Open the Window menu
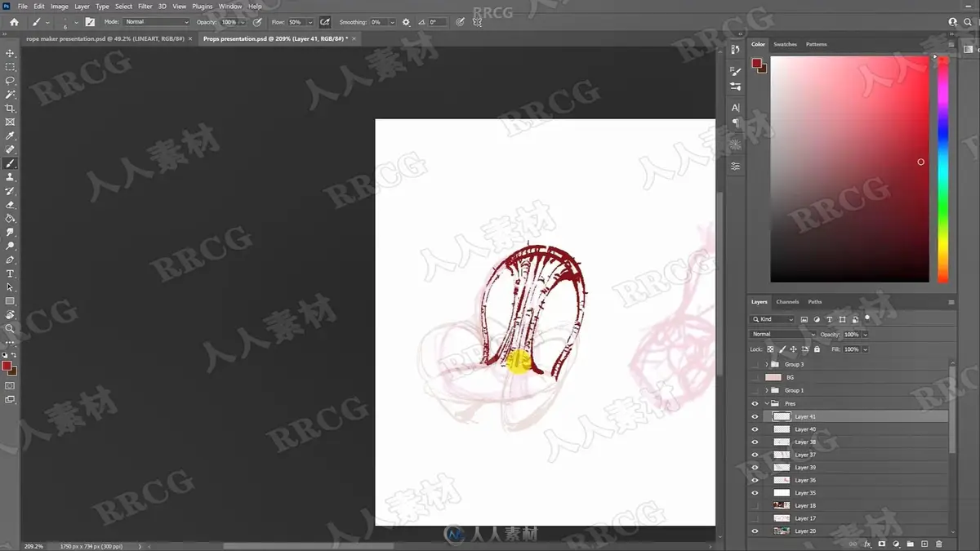Image resolution: width=980 pixels, height=551 pixels. click(230, 6)
